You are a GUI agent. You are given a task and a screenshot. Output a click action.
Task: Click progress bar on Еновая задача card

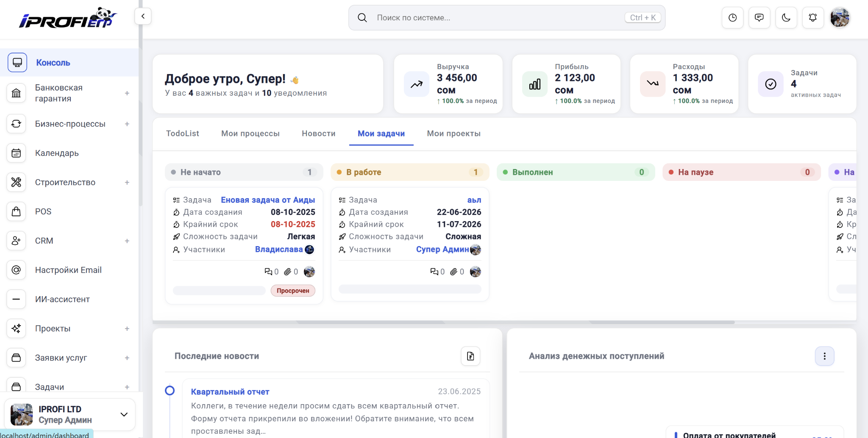[x=219, y=291]
